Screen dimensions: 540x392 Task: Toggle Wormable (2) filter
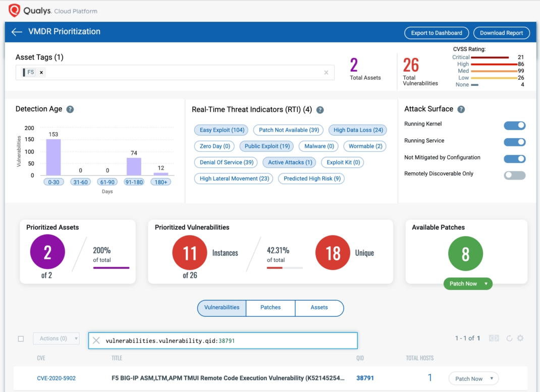coord(365,146)
